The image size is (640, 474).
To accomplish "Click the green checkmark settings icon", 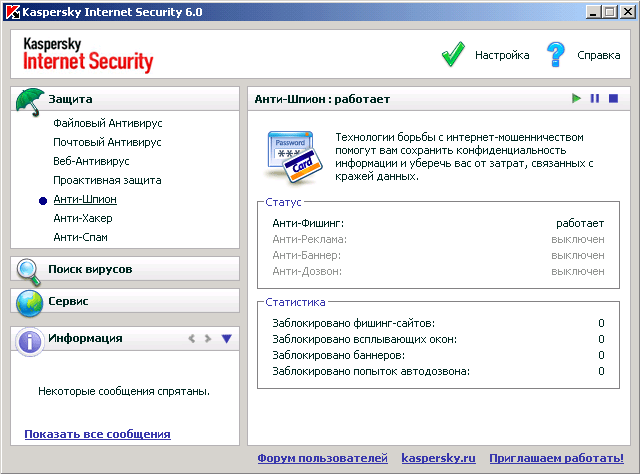I will [x=455, y=54].
